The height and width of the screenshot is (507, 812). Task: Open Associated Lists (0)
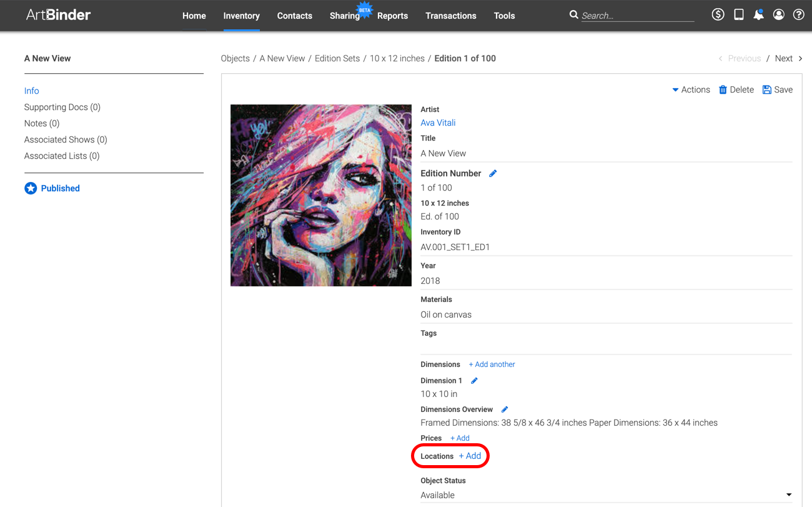pos(62,156)
